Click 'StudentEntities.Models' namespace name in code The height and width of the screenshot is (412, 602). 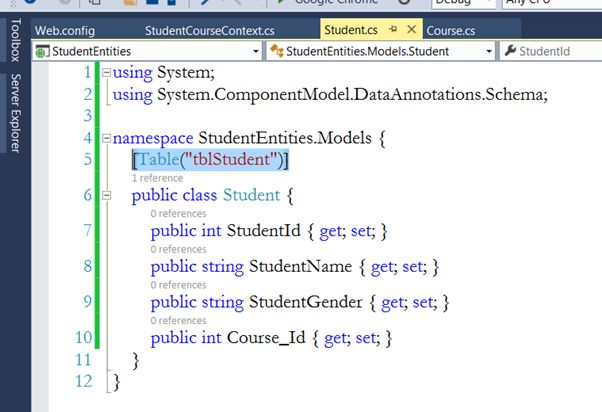(285, 138)
